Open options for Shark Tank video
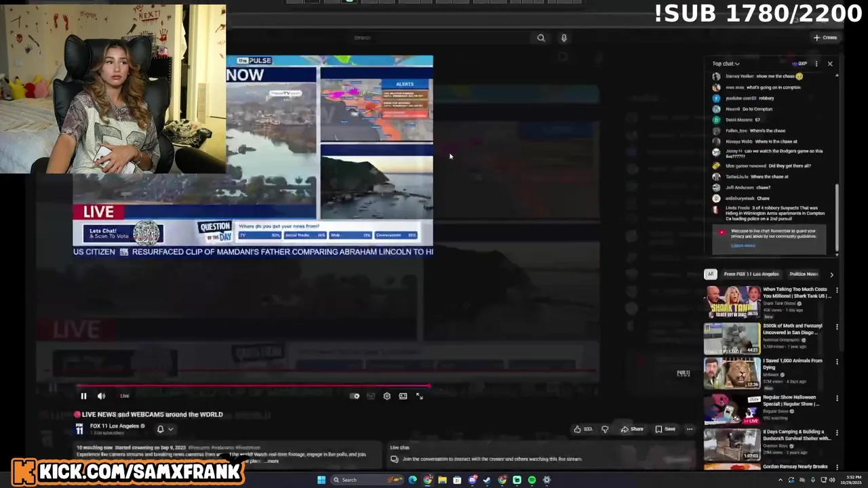The width and height of the screenshot is (868, 488). pos(837,290)
